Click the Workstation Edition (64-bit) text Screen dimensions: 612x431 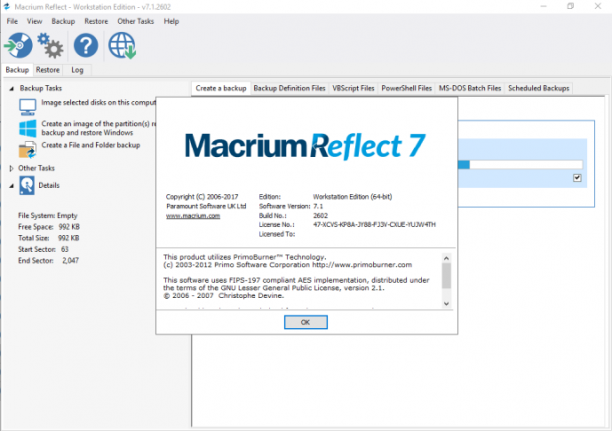(352, 196)
